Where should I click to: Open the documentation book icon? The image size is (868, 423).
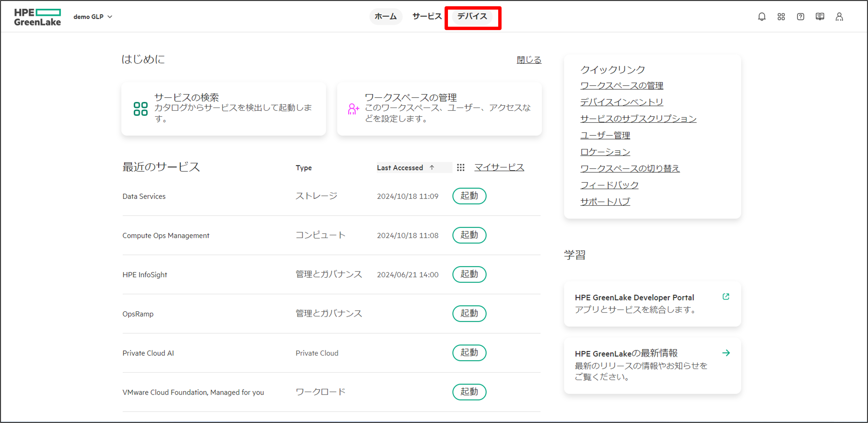pyautogui.click(x=820, y=17)
